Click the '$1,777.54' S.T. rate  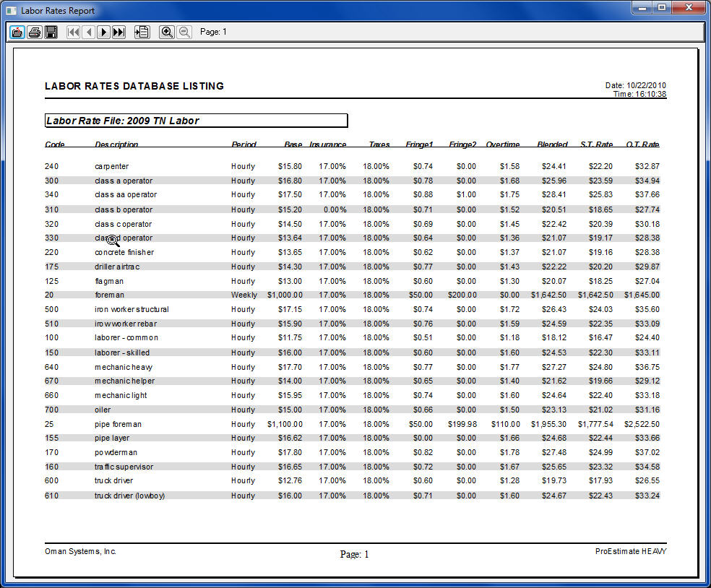[x=595, y=424]
